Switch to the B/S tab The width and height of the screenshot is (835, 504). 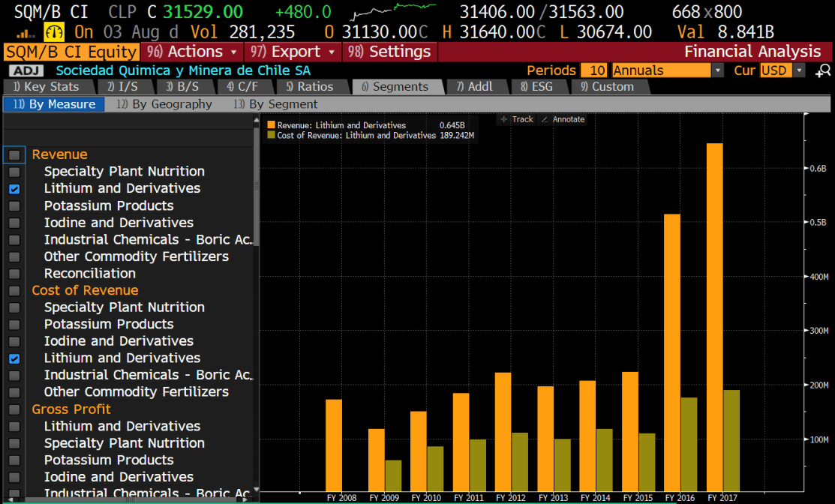(x=182, y=87)
